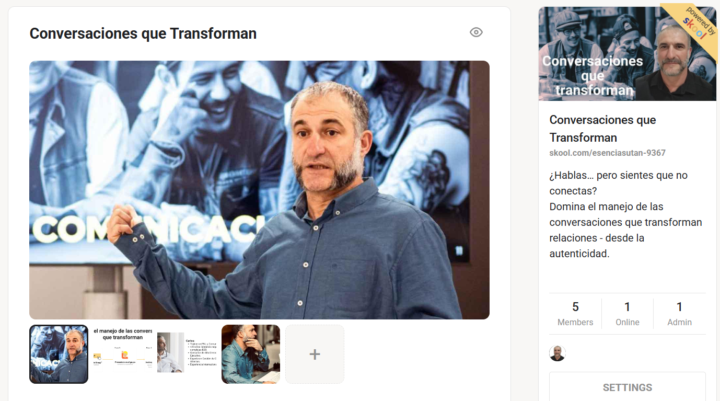This screenshot has width=720, height=401.
Task: Select the first thumbnail of the speaker
Action: (x=59, y=354)
